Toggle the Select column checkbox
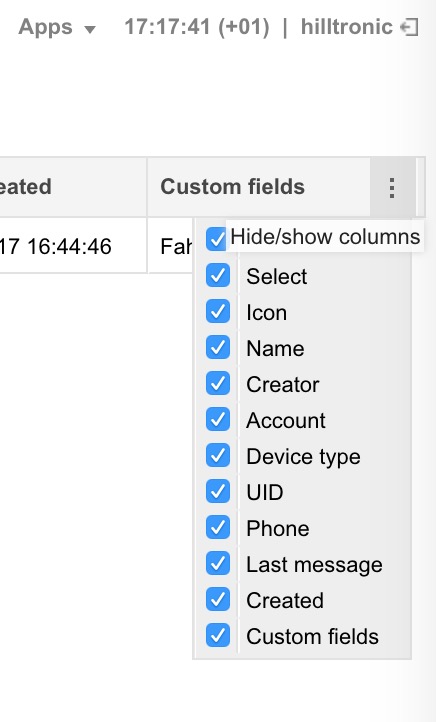 (x=218, y=276)
